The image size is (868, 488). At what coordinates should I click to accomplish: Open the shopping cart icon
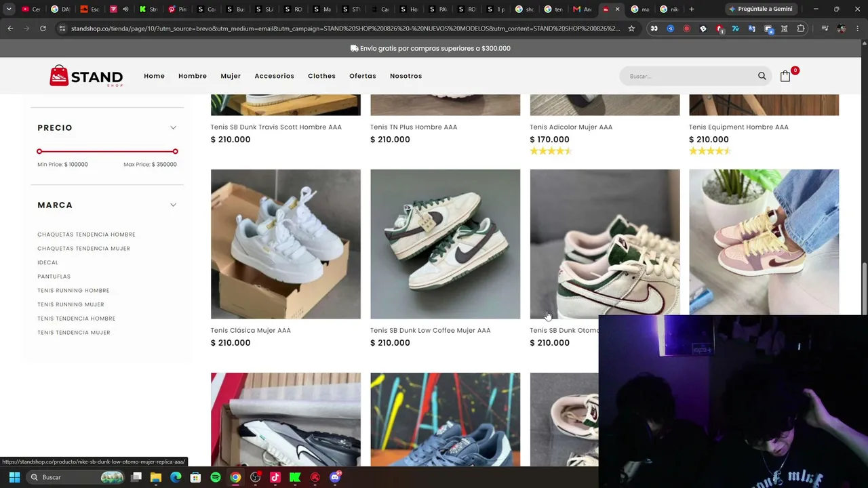pos(785,76)
